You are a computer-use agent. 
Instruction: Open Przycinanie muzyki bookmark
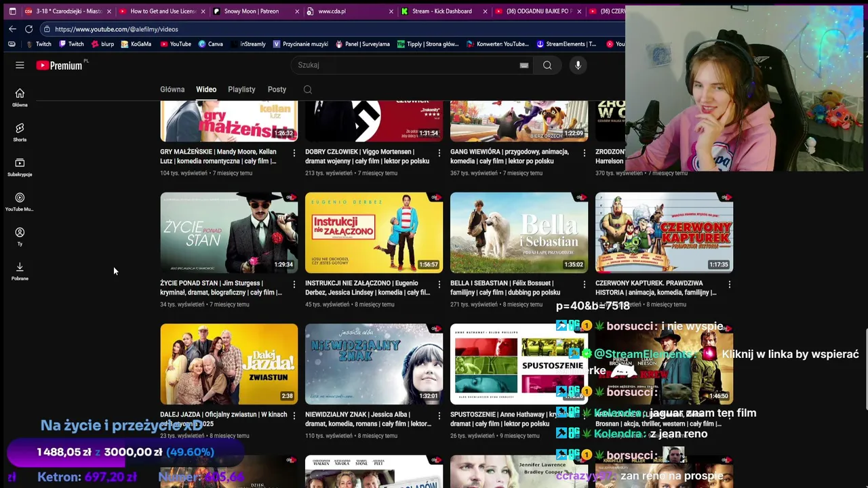coord(300,44)
